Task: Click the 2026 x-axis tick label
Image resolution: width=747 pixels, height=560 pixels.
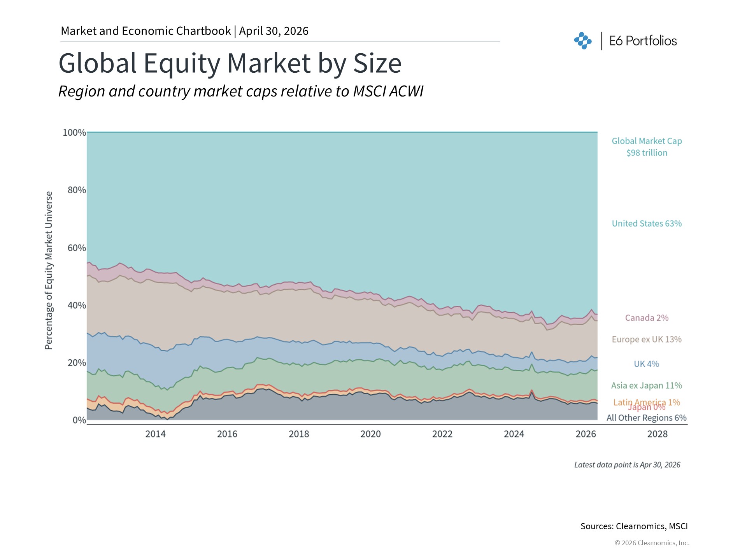Action: click(586, 434)
